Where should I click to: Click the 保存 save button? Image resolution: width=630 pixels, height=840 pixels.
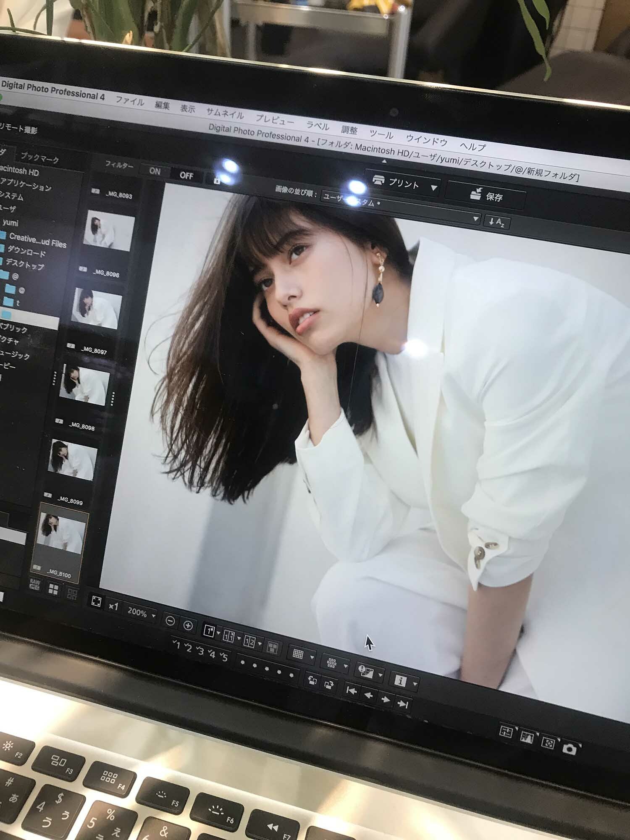click(x=486, y=196)
